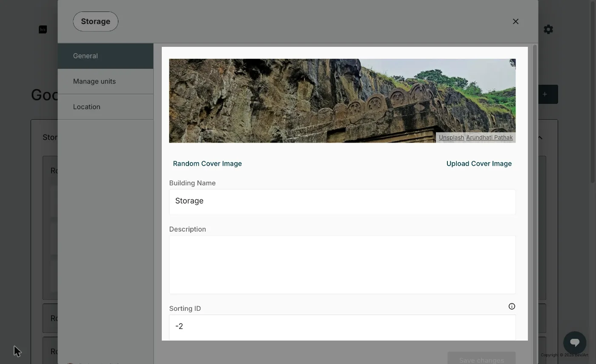This screenshot has width=596, height=364.
Task: Click the "Description" label
Action: pos(187,229)
